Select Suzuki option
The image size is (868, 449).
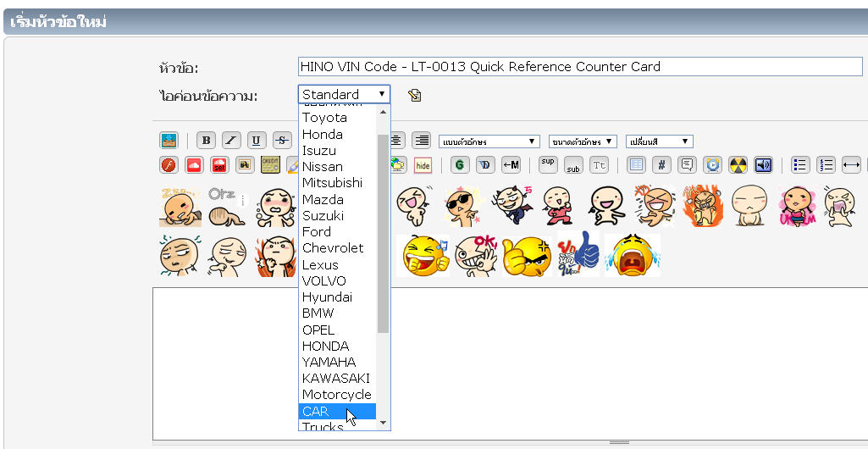pyautogui.click(x=338, y=215)
